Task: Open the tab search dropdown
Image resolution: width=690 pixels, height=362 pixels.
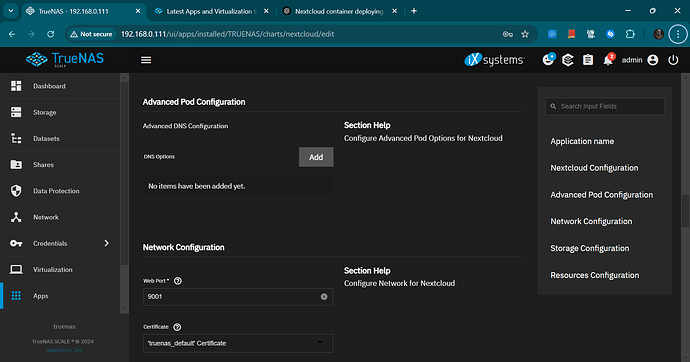Action: 11,11
